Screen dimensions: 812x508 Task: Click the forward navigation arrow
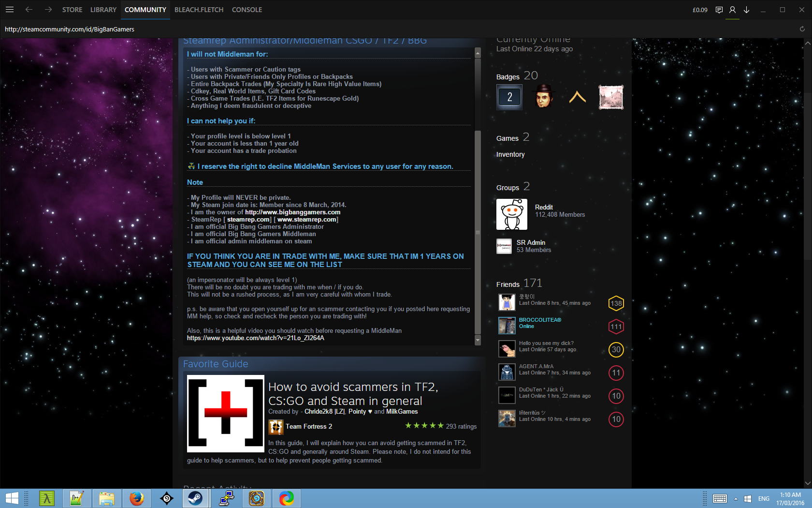tap(48, 10)
